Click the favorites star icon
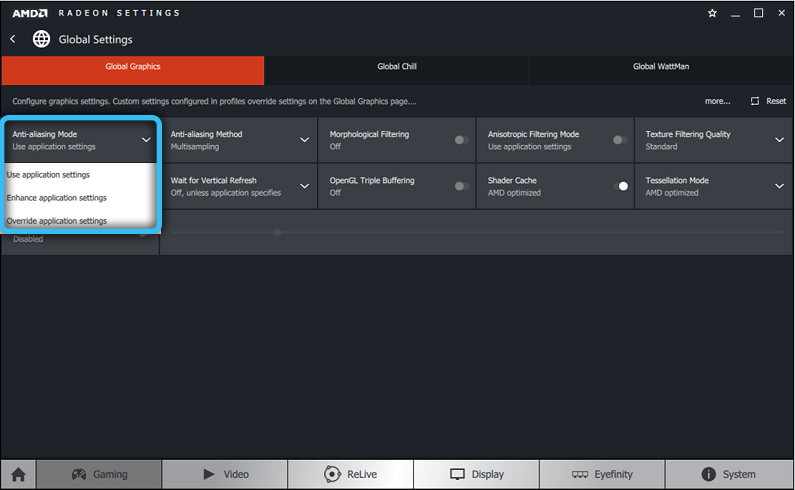Image resolution: width=795 pixels, height=490 pixels. pos(712,13)
